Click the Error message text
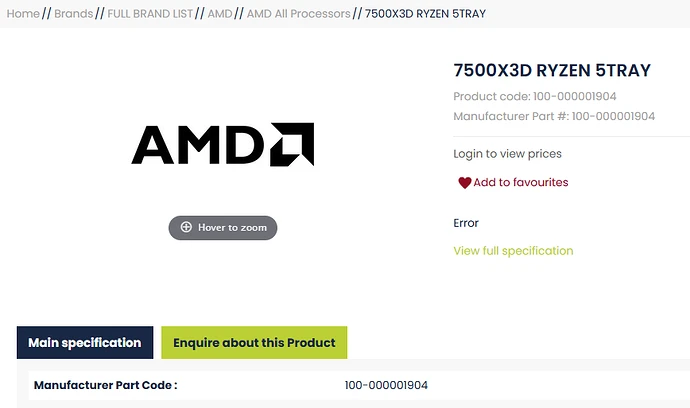The image size is (690, 408). coord(466,223)
